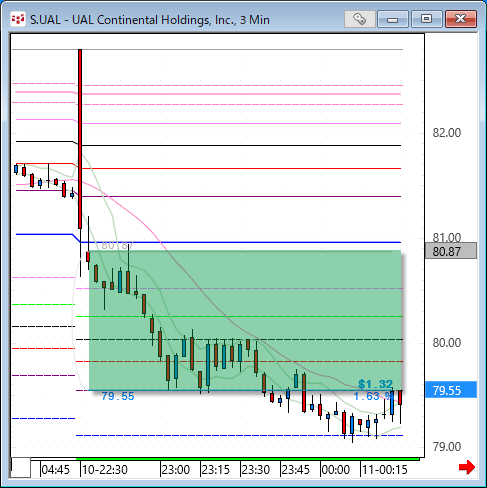
Task: Click the empty box at time axis left
Action: [21, 468]
